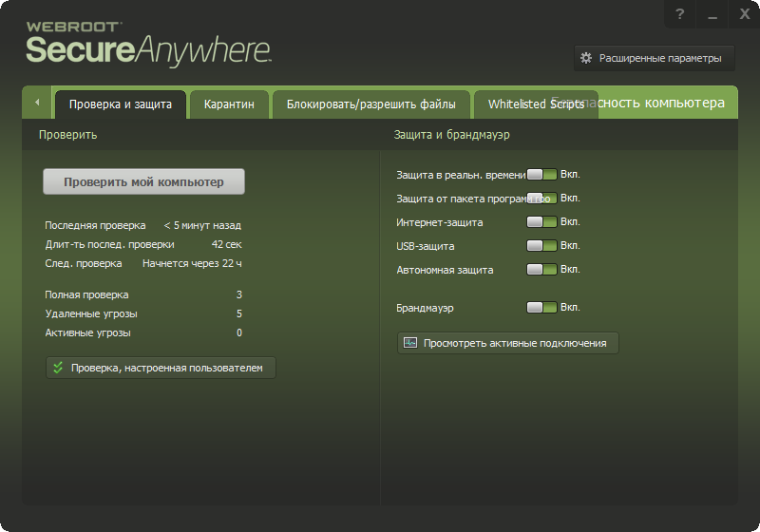
Task: Click the Удаленные угрозы label
Action: (x=91, y=313)
